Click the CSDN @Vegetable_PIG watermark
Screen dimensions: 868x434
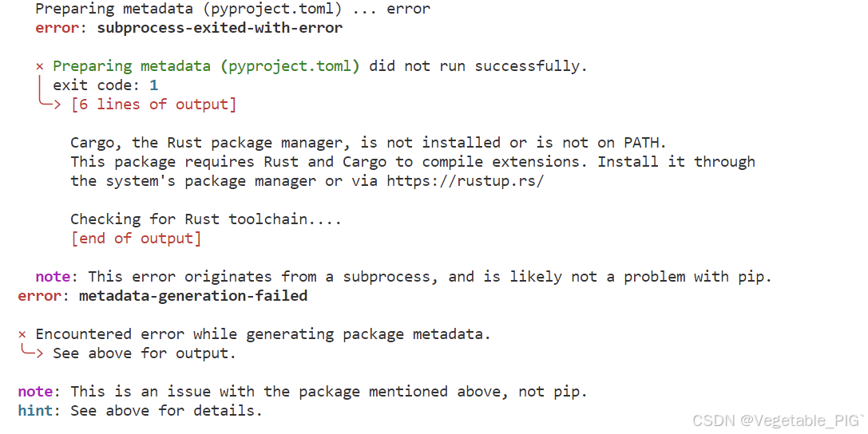(778, 420)
